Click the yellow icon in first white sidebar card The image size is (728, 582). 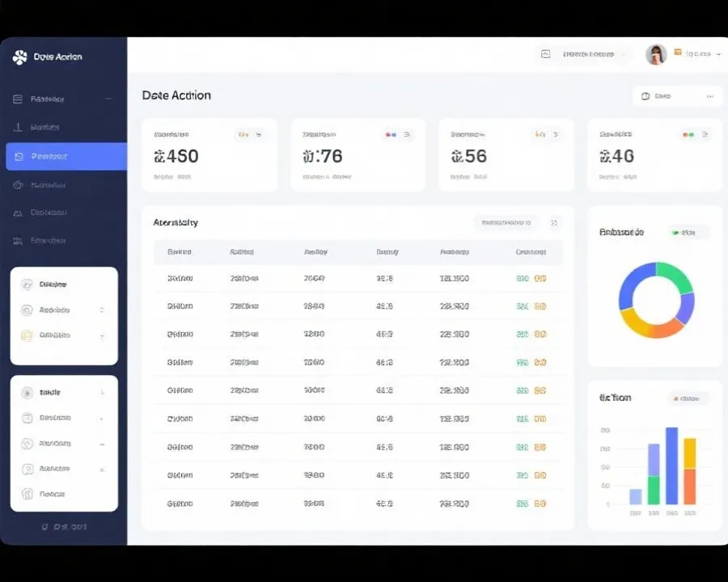click(x=27, y=335)
